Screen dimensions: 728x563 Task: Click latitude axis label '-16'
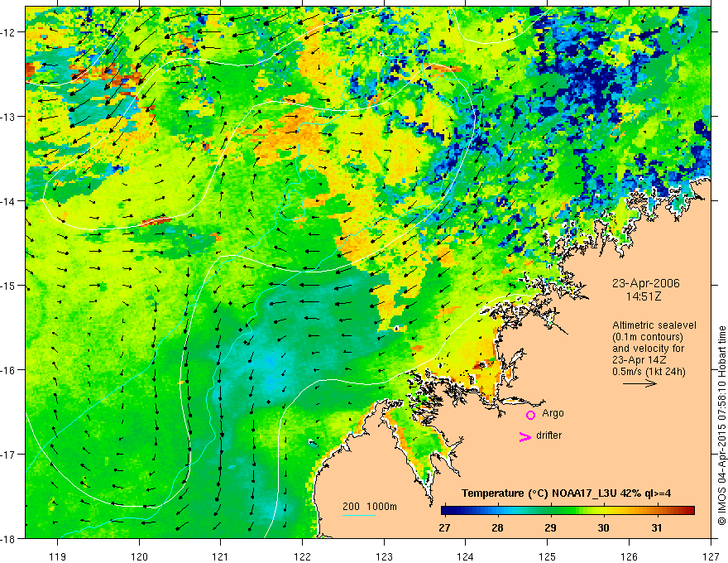click(x=8, y=370)
